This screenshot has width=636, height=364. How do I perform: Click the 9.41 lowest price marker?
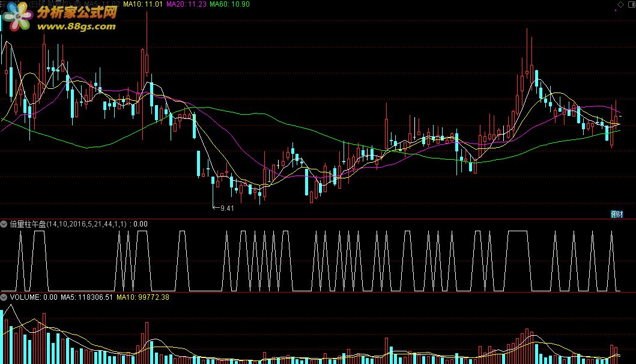[x=223, y=208]
